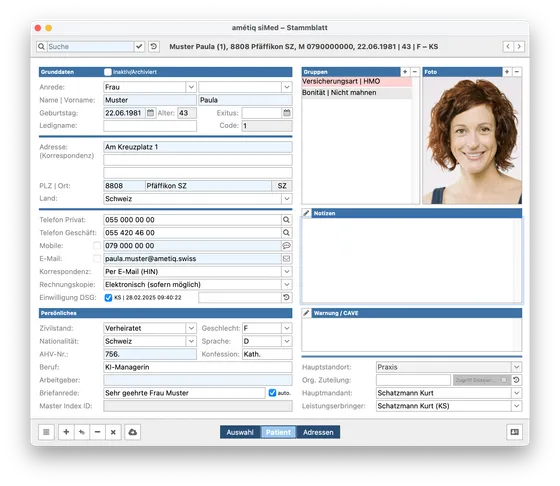Uncheck the Einwilligung DSG checkbox
Viewport: 560px width, 486px height.
(108, 297)
